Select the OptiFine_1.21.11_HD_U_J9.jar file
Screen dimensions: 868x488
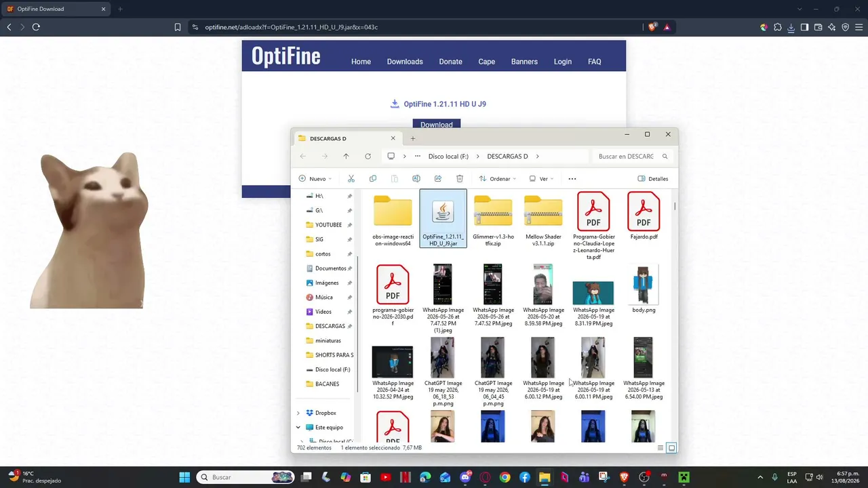[443, 218]
